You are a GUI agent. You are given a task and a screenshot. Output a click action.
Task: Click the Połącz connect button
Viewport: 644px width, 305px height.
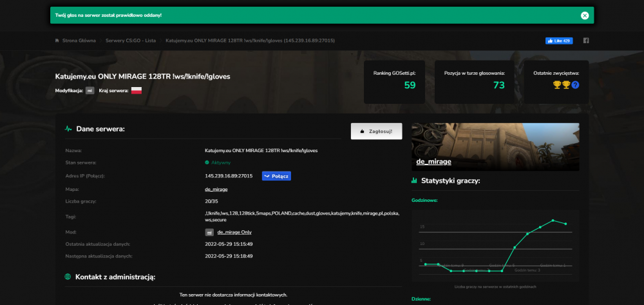point(276,176)
